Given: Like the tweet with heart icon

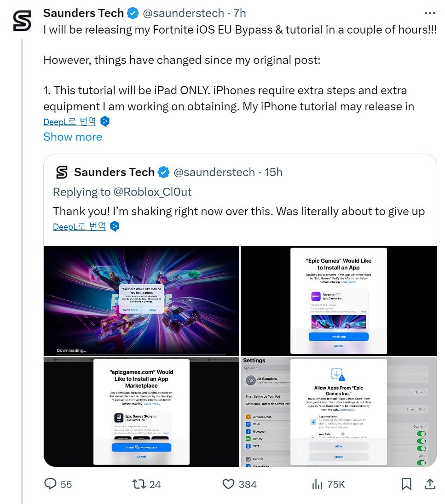Looking at the screenshot, I should coord(228,484).
